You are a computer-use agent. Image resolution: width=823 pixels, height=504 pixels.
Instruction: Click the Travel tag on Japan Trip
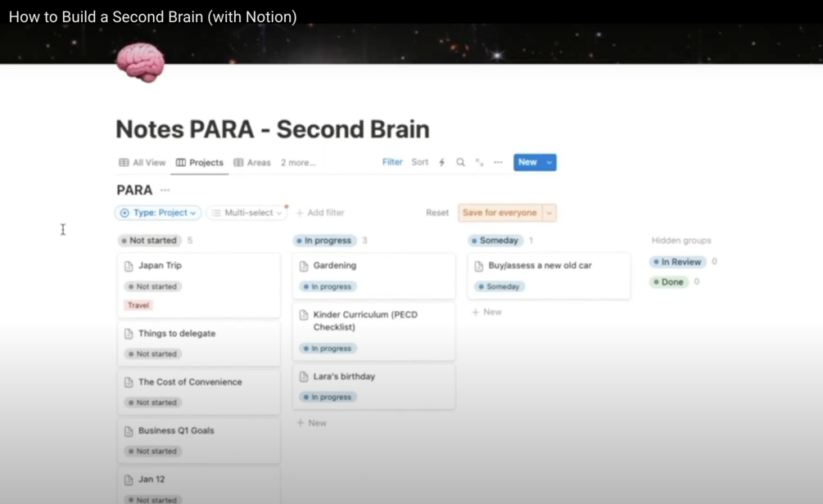[x=138, y=305]
